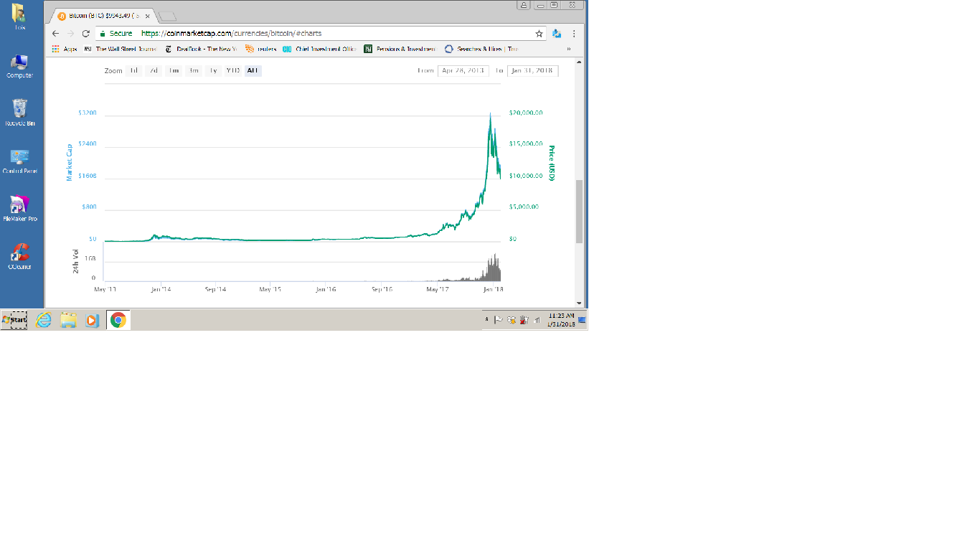
Task: Show more bookmarks with the chevron
Action: coord(568,50)
